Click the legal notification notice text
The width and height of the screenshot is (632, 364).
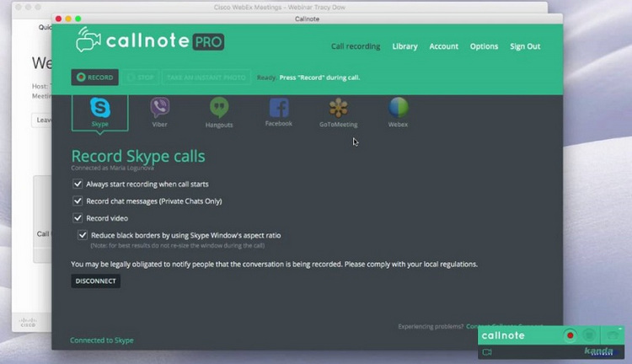click(274, 264)
